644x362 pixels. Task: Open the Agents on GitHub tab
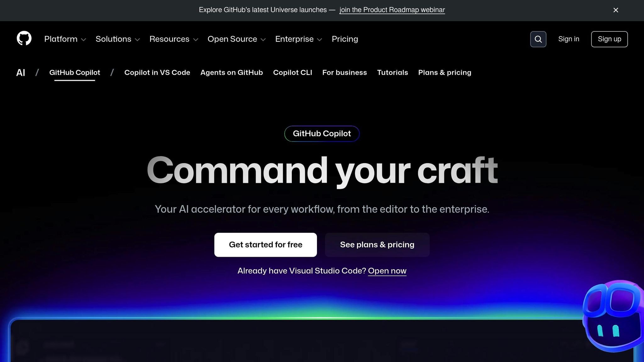(231, 73)
